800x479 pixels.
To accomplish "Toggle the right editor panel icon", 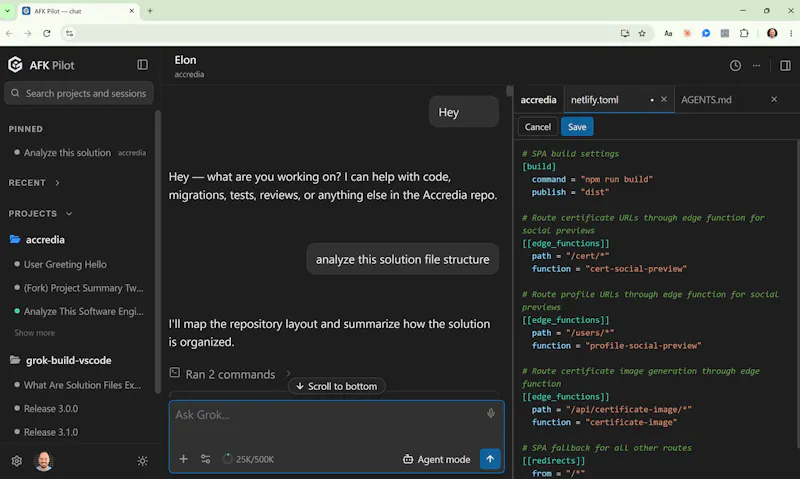I will [x=785, y=65].
